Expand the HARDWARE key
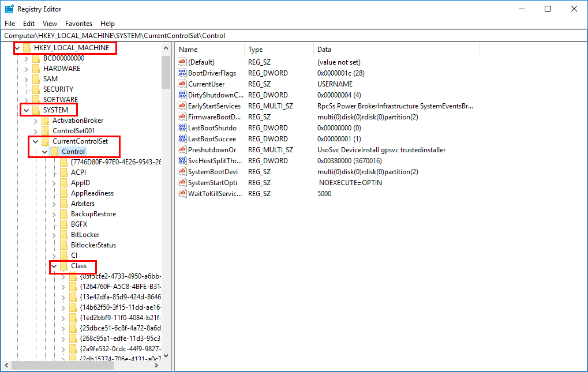 (26, 68)
